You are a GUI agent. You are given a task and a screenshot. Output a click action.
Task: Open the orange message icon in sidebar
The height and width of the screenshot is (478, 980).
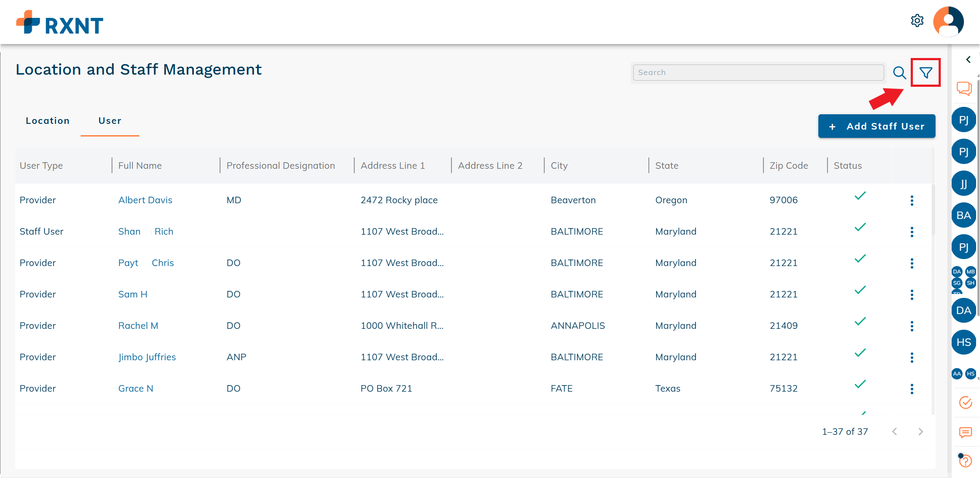click(966, 432)
